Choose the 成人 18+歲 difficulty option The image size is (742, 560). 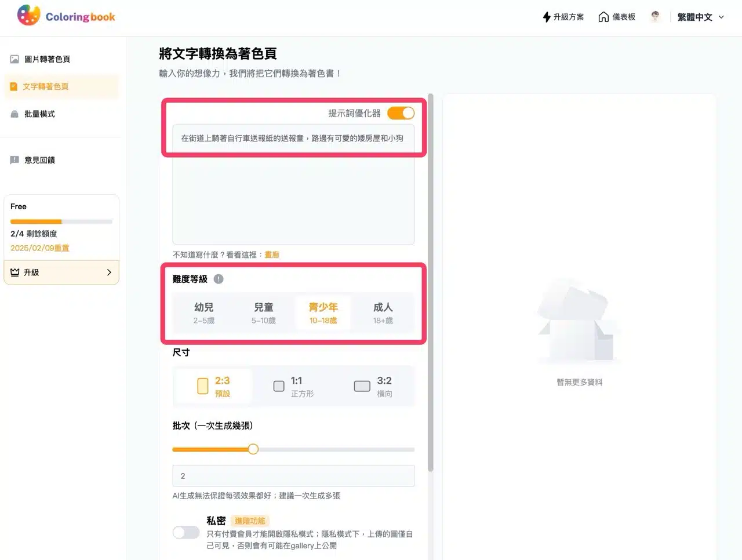click(383, 312)
